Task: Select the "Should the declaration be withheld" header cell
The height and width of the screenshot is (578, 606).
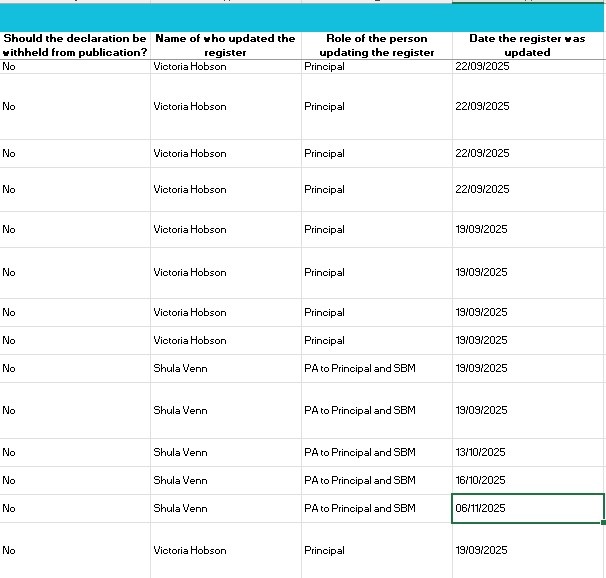Action: pos(75,45)
